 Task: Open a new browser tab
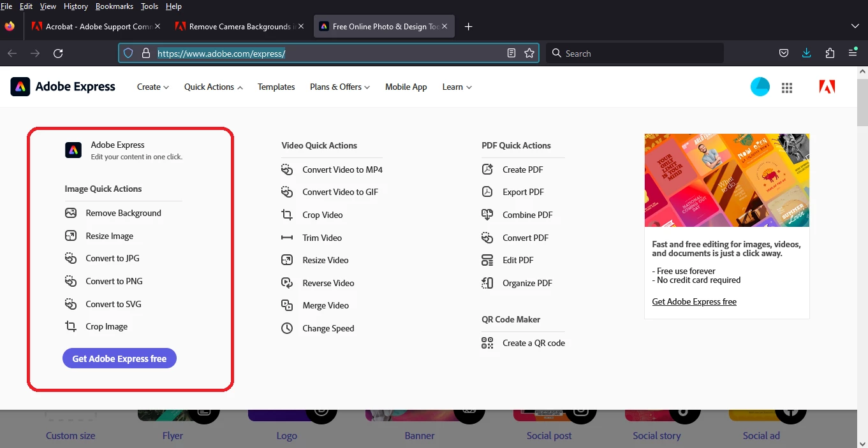469,26
